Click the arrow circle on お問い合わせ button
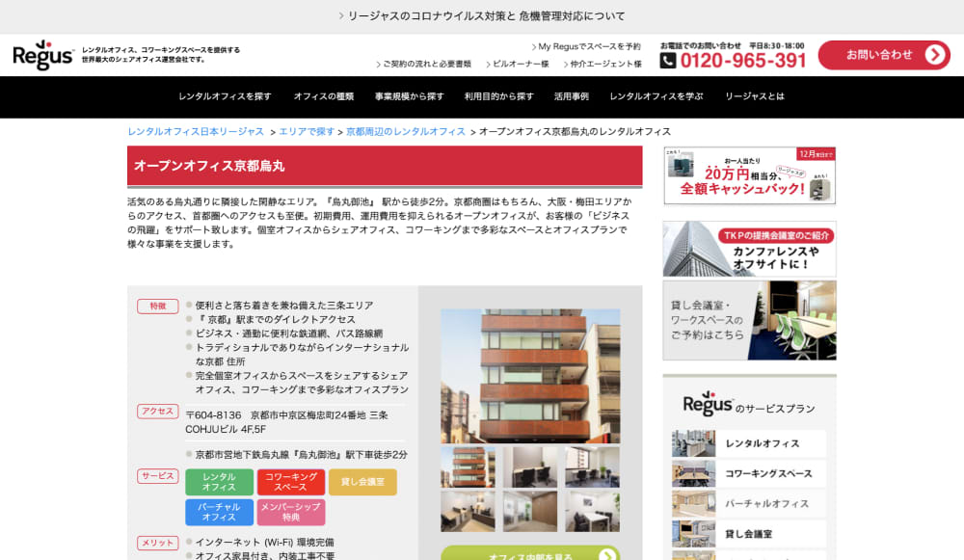 coord(934,55)
